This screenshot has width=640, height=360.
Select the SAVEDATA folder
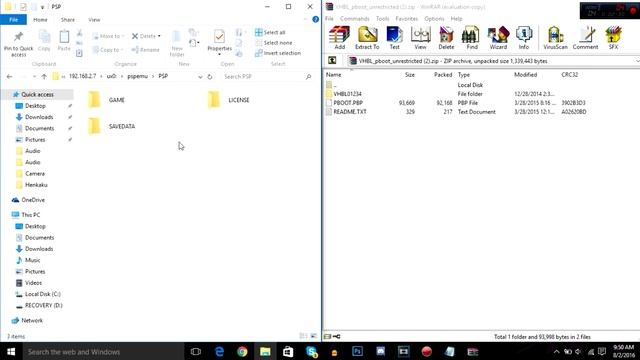coord(111,127)
